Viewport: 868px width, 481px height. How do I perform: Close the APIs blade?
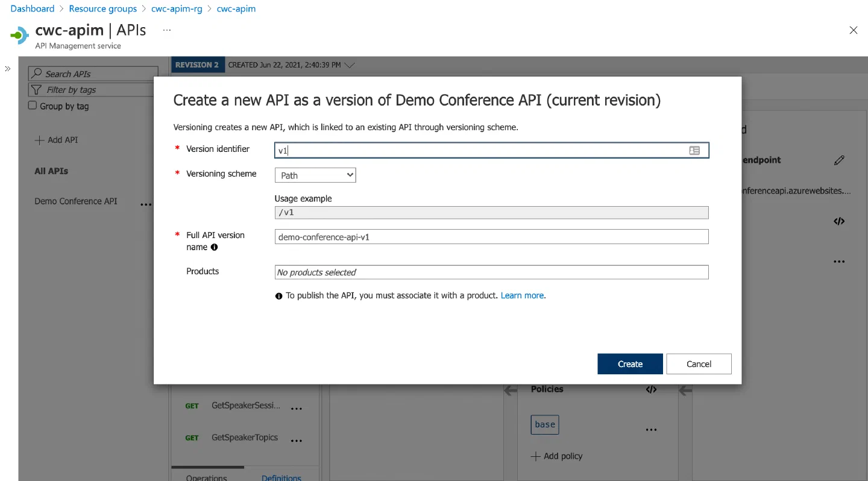[x=853, y=30]
